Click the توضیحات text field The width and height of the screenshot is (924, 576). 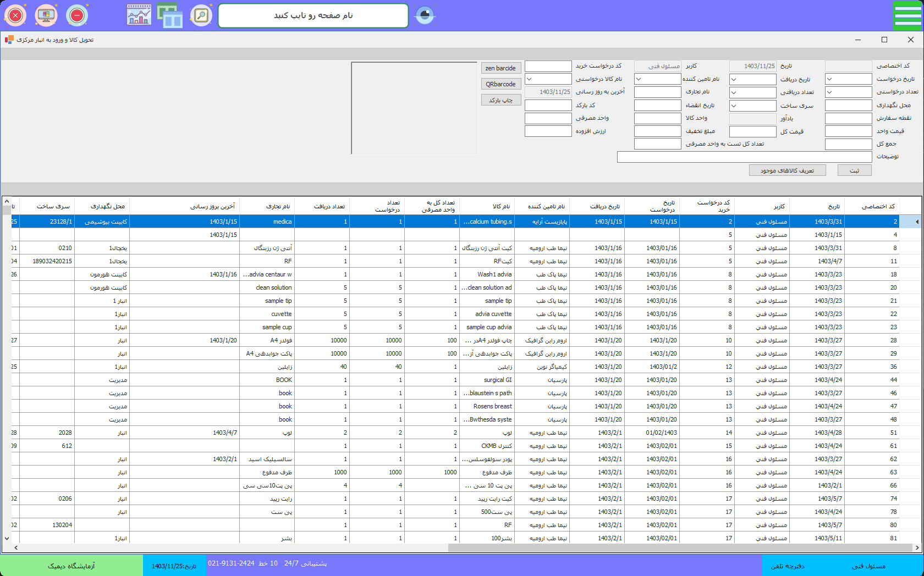point(744,157)
